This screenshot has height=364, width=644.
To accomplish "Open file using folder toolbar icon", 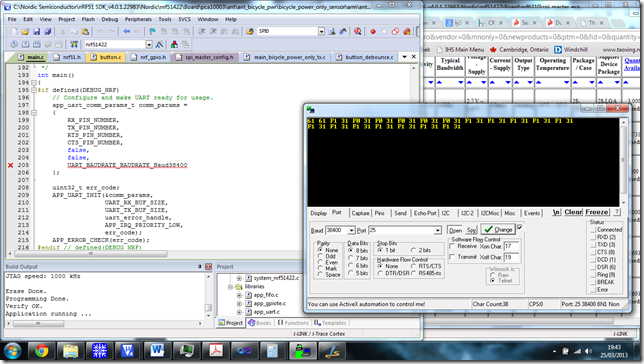I will pyautogui.click(x=25, y=31).
